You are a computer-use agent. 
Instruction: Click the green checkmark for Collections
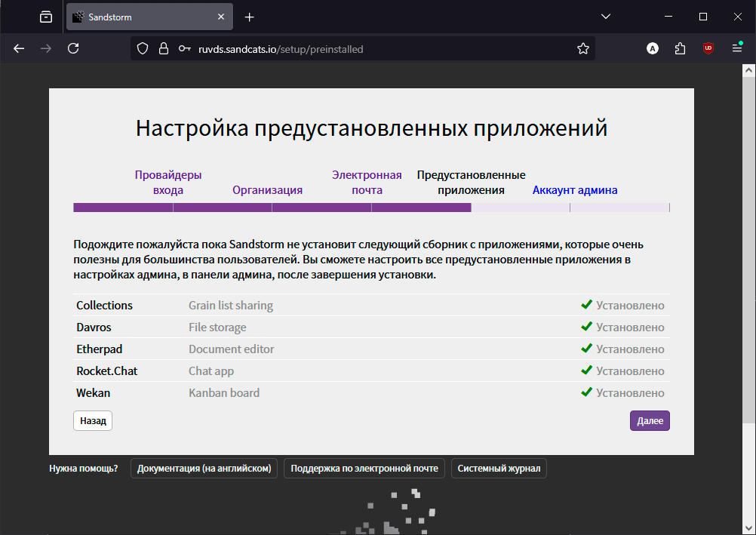[x=586, y=304]
